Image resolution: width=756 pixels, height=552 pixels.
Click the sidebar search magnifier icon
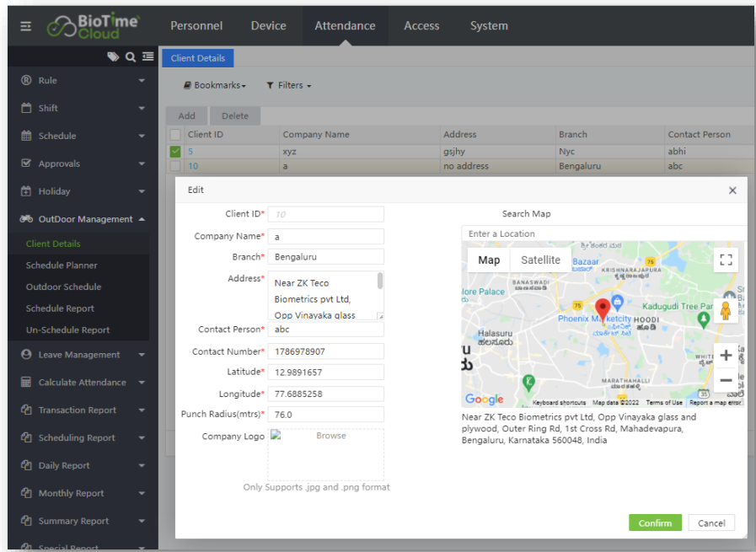(x=131, y=56)
